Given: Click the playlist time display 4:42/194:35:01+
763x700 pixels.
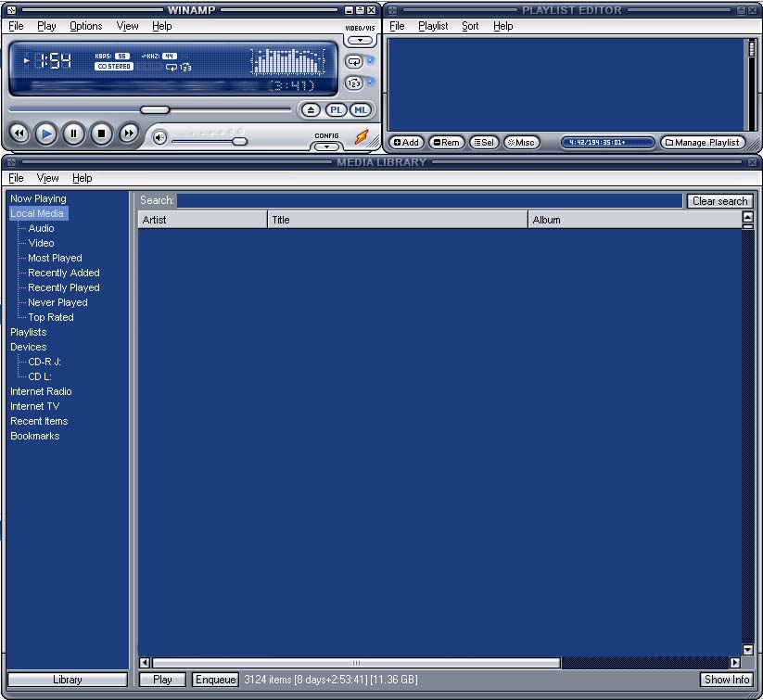Looking at the screenshot, I should [607, 142].
